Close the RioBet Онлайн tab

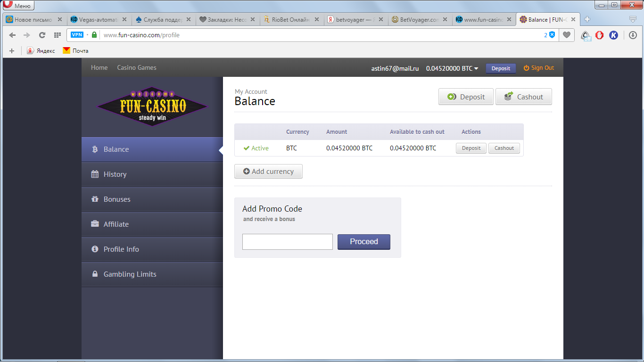coord(316,20)
